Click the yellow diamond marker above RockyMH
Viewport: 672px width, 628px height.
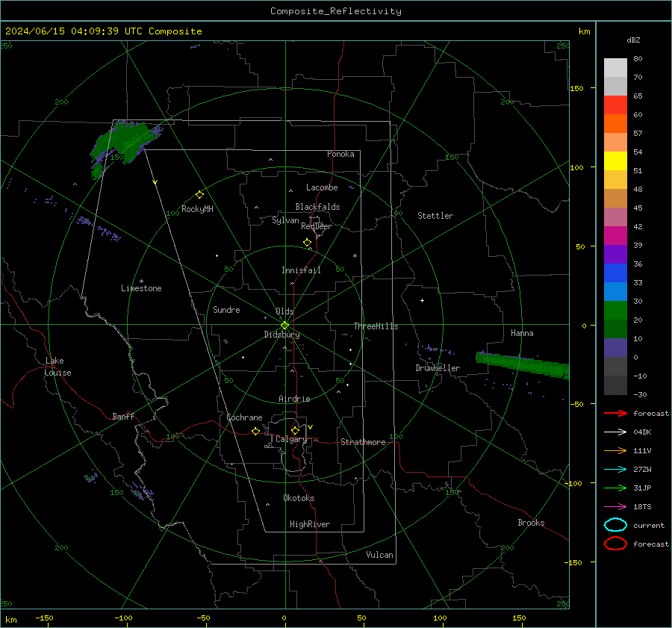(199, 195)
